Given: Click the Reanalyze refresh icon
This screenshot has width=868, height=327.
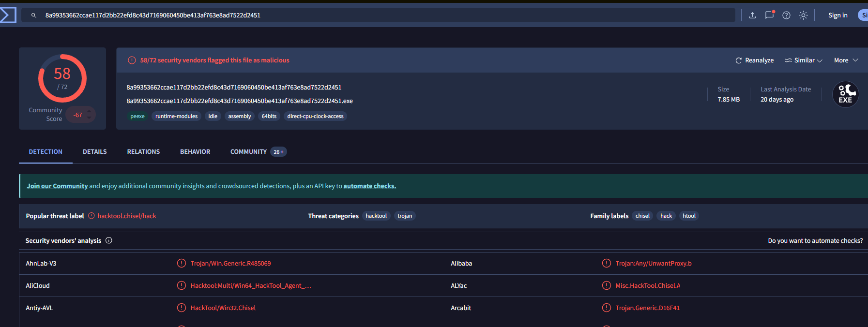Looking at the screenshot, I should (738, 60).
